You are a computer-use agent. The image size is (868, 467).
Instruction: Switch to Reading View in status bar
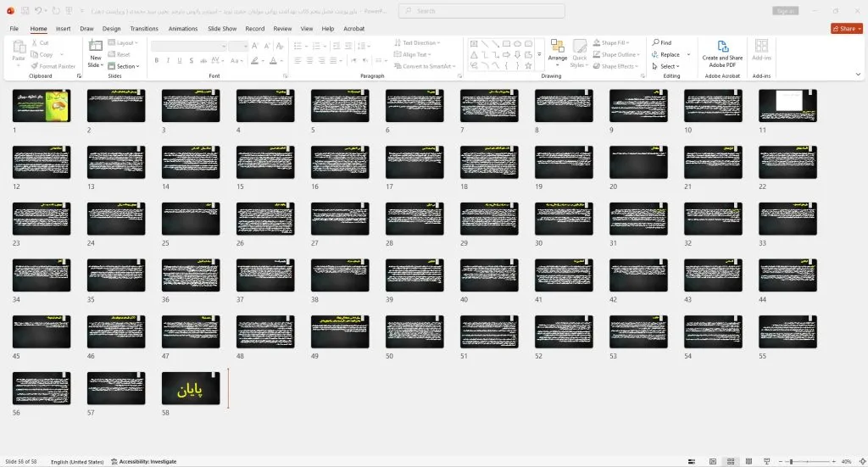tap(748, 461)
